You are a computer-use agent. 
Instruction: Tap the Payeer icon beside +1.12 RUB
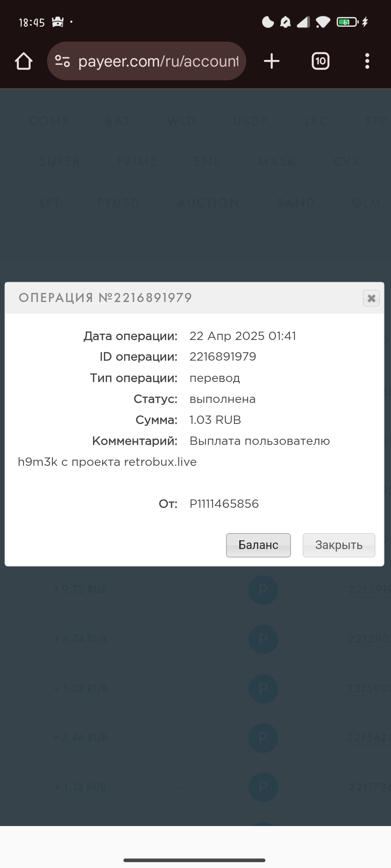[263, 787]
